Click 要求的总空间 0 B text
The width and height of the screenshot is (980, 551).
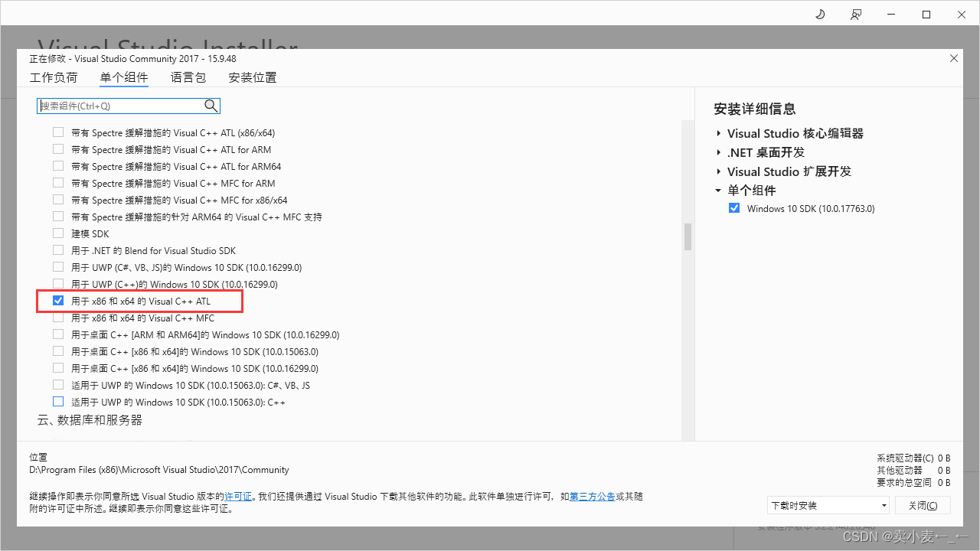913,482
